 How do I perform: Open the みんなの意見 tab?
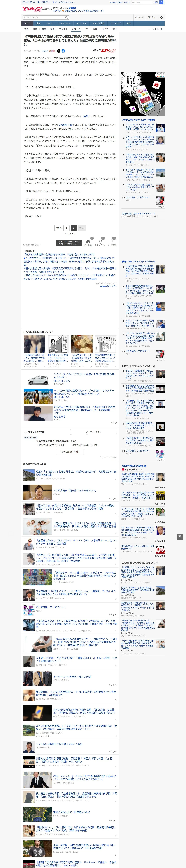99,24
